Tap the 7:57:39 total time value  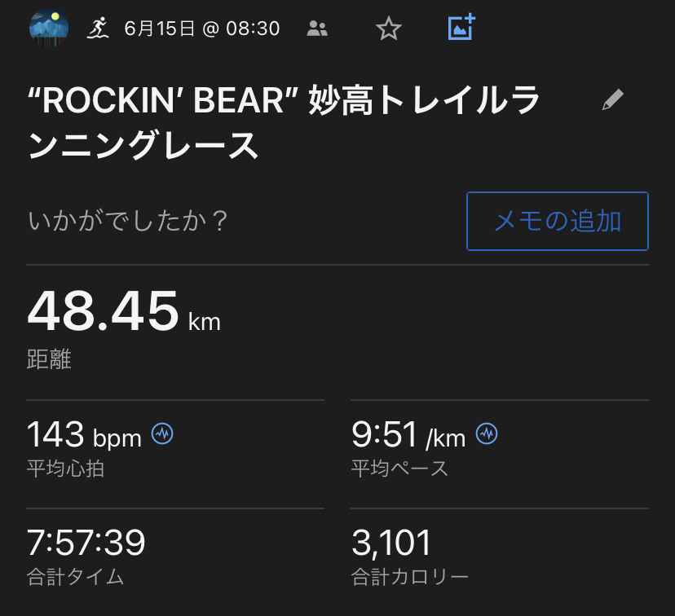coord(86,543)
